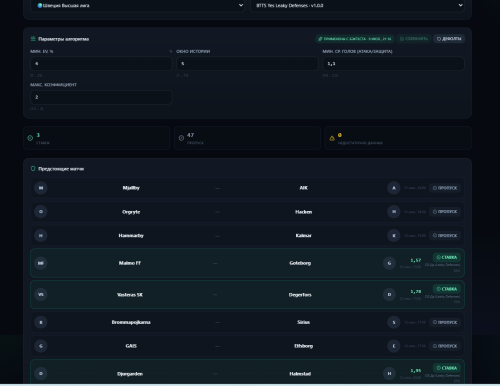
Task: Click the Malmo FF team name
Action: [130, 263]
